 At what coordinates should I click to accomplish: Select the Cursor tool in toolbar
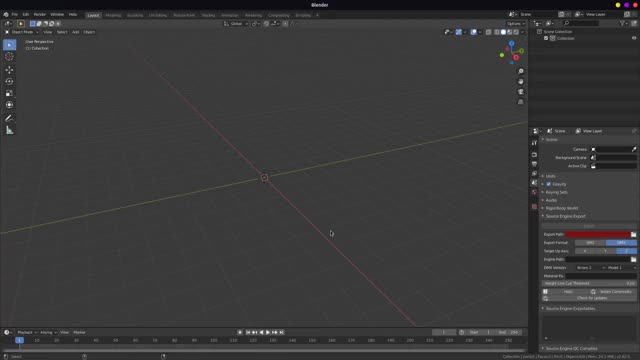9,57
